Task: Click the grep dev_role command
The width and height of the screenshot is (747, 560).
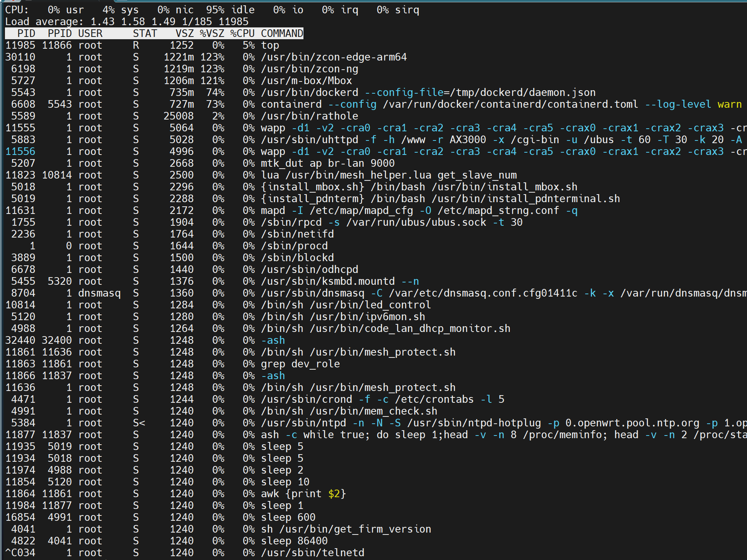Action: pyautogui.click(x=300, y=364)
